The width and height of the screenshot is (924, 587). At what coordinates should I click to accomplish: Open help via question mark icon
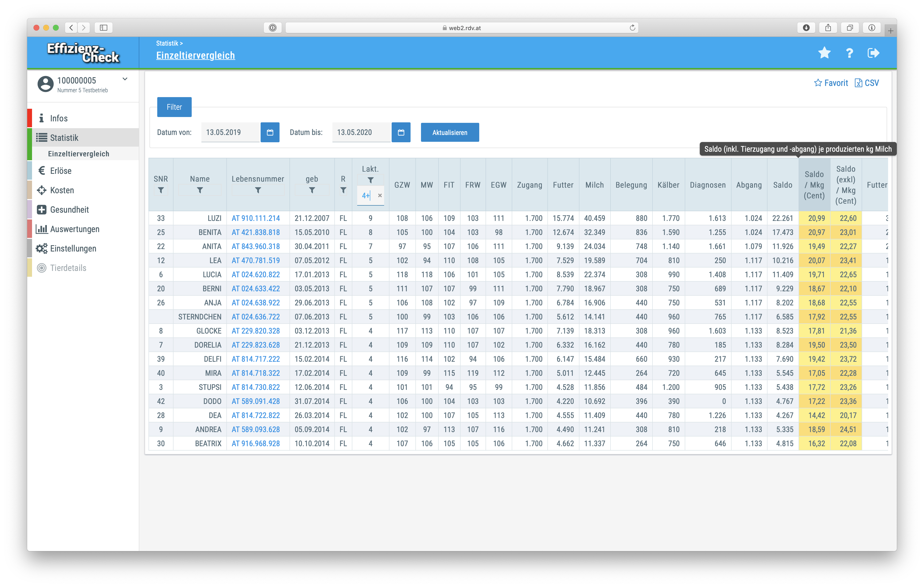click(x=849, y=53)
